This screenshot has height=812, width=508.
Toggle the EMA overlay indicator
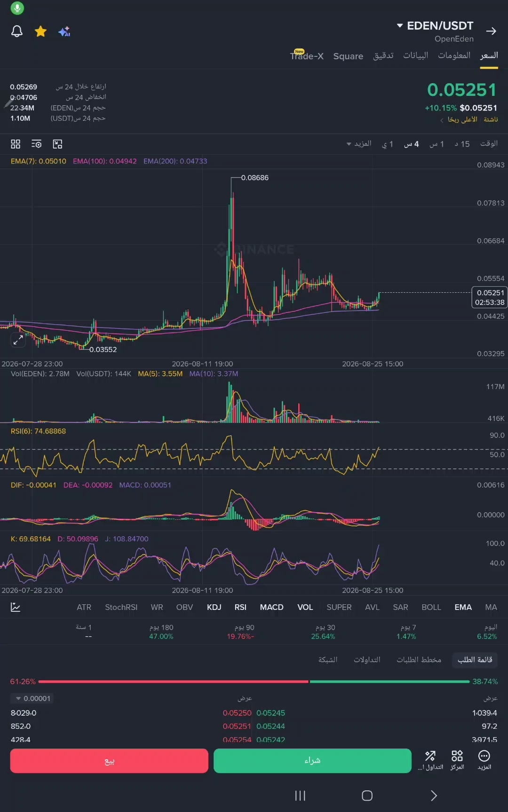coord(463,607)
